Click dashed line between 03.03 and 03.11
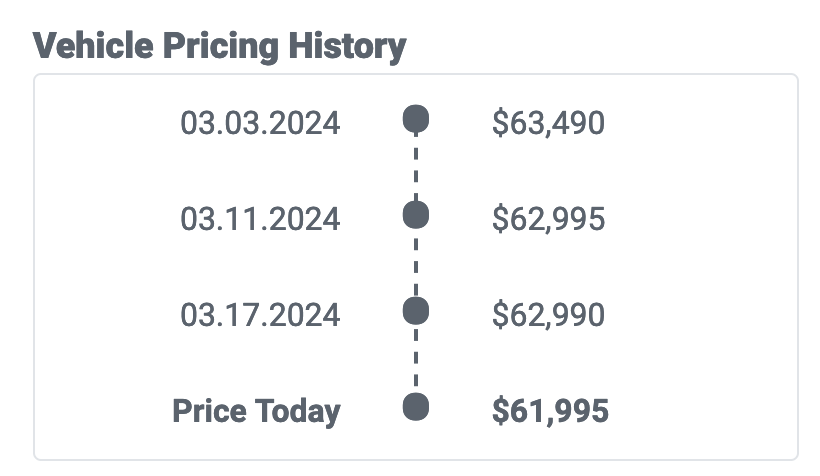The image size is (820, 476). [x=416, y=167]
